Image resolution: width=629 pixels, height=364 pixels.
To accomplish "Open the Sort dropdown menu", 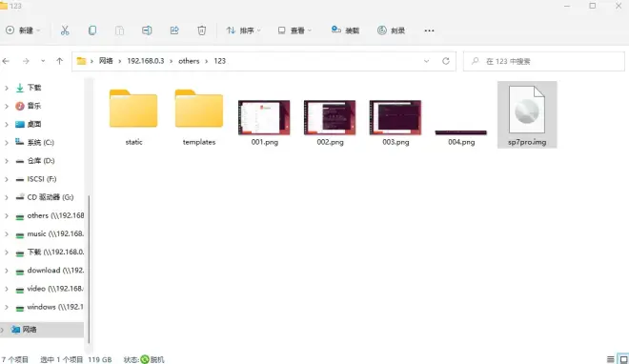I will click(x=243, y=30).
